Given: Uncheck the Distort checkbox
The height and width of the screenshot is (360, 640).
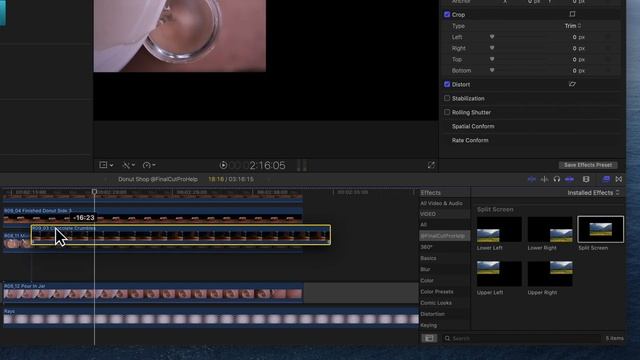Looking at the screenshot, I should click(447, 84).
